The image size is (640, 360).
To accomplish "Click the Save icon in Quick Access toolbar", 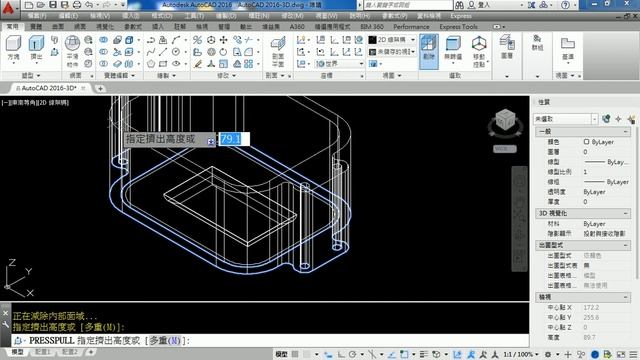I will point(53,5).
